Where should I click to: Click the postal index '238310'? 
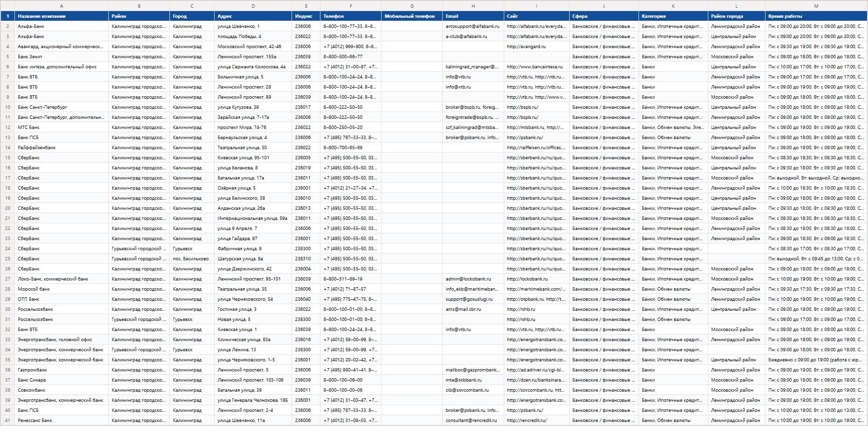click(x=306, y=259)
